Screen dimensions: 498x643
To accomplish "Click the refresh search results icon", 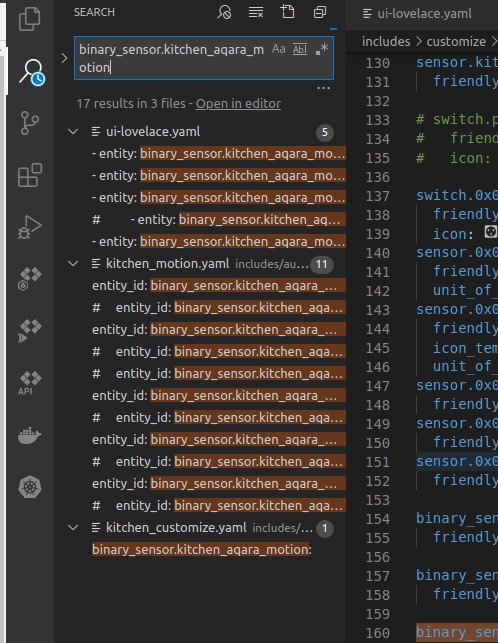I will 224,12.
